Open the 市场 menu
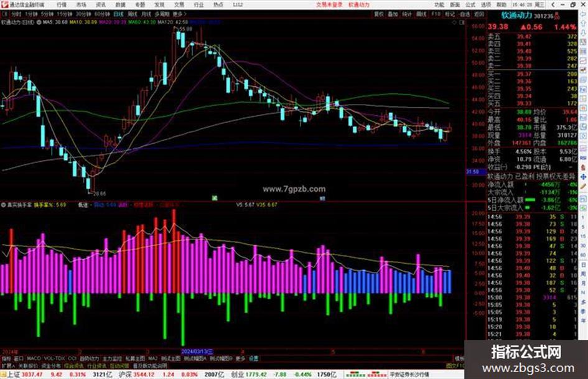 coord(81,4)
